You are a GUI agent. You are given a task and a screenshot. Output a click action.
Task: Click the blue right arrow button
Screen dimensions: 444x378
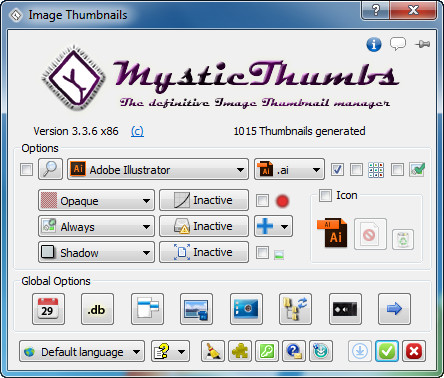(394, 309)
